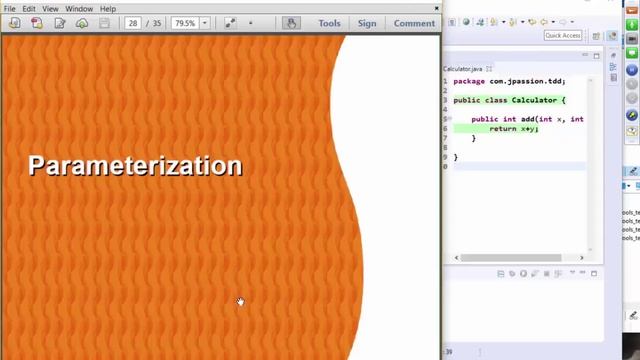Click the blue round sidebar button
This screenshot has width=640, height=360.
point(632,70)
